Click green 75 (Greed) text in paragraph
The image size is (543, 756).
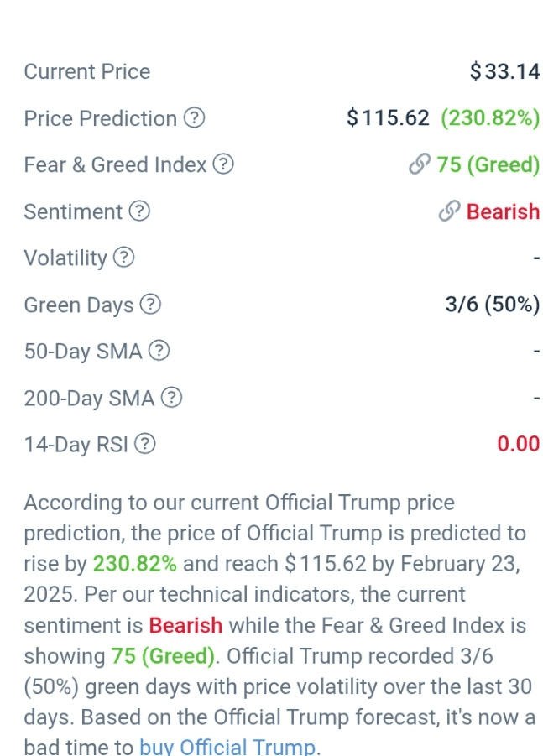[x=163, y=656]
